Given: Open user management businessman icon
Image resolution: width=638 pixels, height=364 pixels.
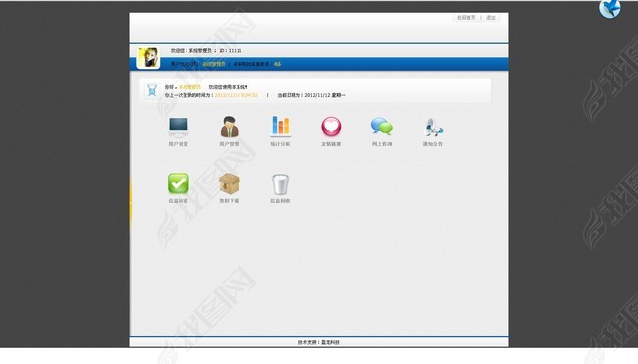Looking at the screenshot, I should 229,127.
